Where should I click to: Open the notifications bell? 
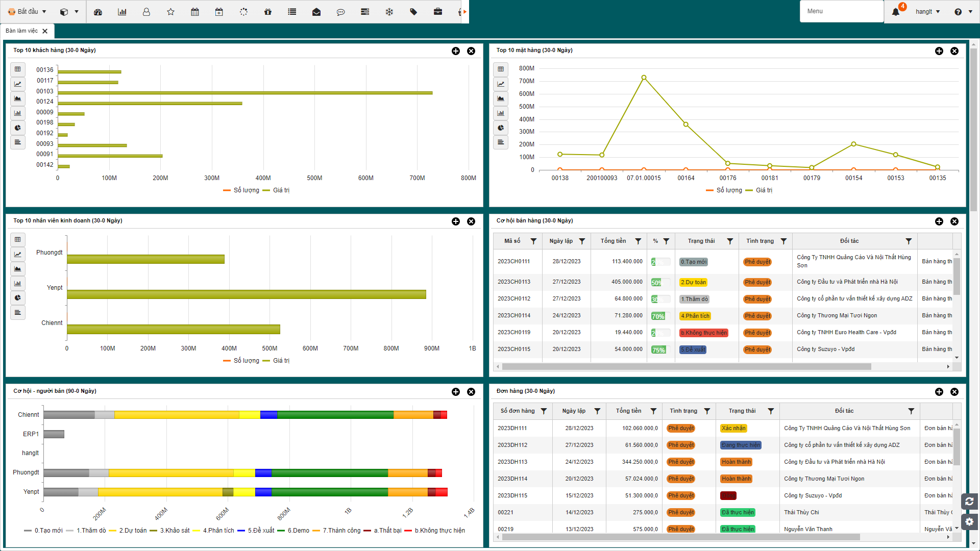tap(896, 12)
